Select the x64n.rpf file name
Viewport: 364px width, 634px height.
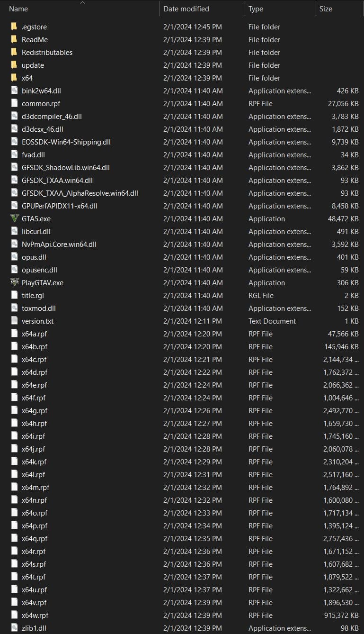click(35, 500)
